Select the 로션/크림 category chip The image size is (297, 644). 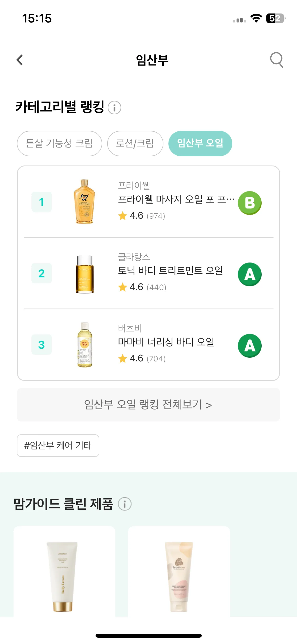(135, 144)
